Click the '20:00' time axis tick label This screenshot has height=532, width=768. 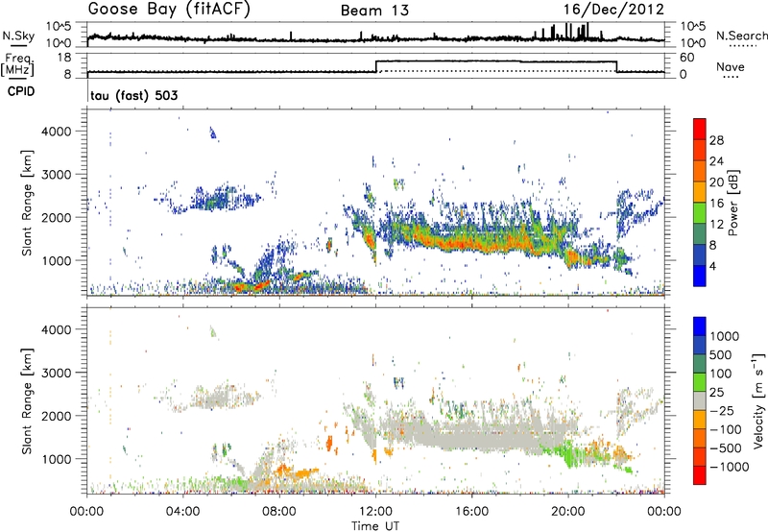tap(568, 512)
